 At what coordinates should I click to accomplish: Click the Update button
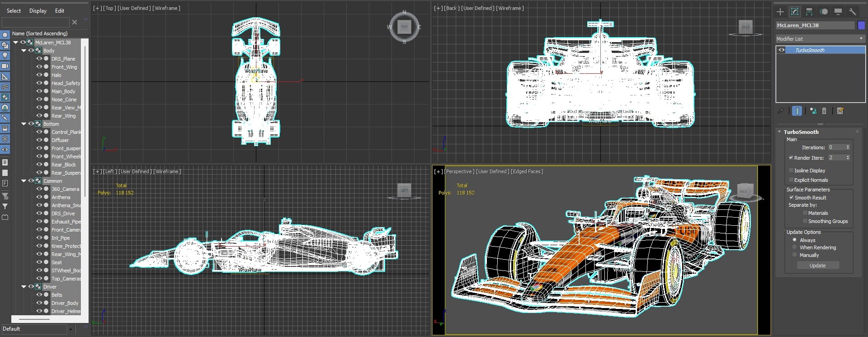[817, 266]
